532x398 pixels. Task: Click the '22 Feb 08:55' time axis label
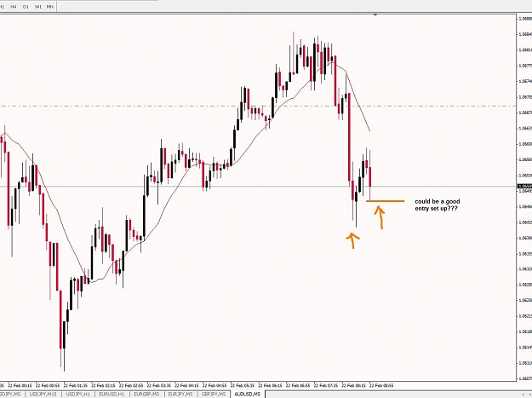pos(381,386)
